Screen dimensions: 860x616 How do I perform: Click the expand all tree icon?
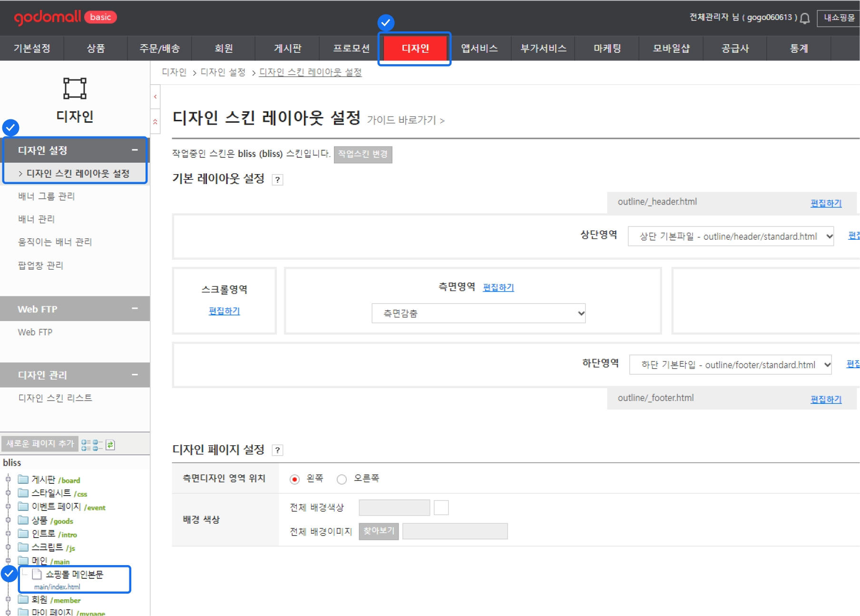pyautogui.click(x=86, y=445)
